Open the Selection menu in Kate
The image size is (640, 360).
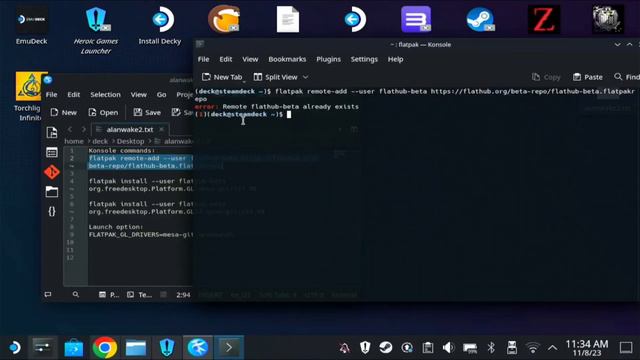105,94
